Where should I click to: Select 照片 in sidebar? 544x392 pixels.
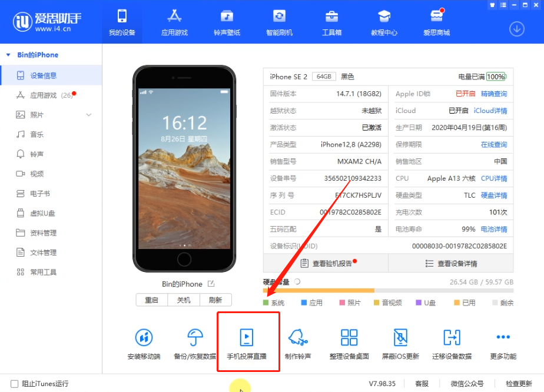pos(51,115)
